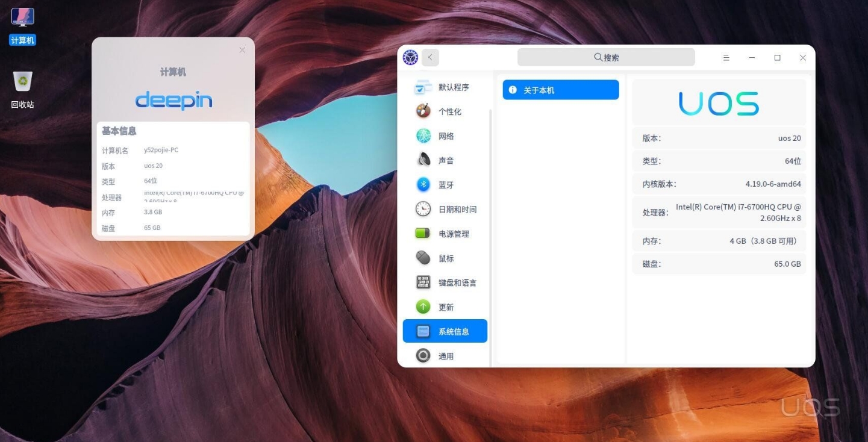Maximize the settings window
This screenshot has width=868, height=442.
[777, 57]
